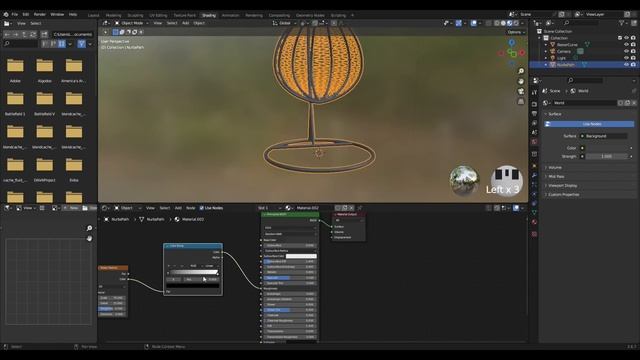
Task: Click the red X axis gizmo
Action: [x=522, y=53]
